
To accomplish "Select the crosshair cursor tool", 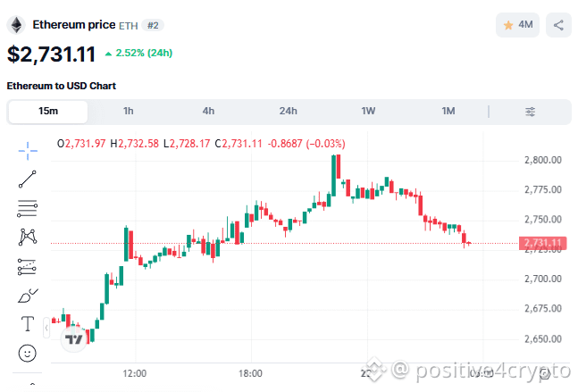I will point(28,151).
